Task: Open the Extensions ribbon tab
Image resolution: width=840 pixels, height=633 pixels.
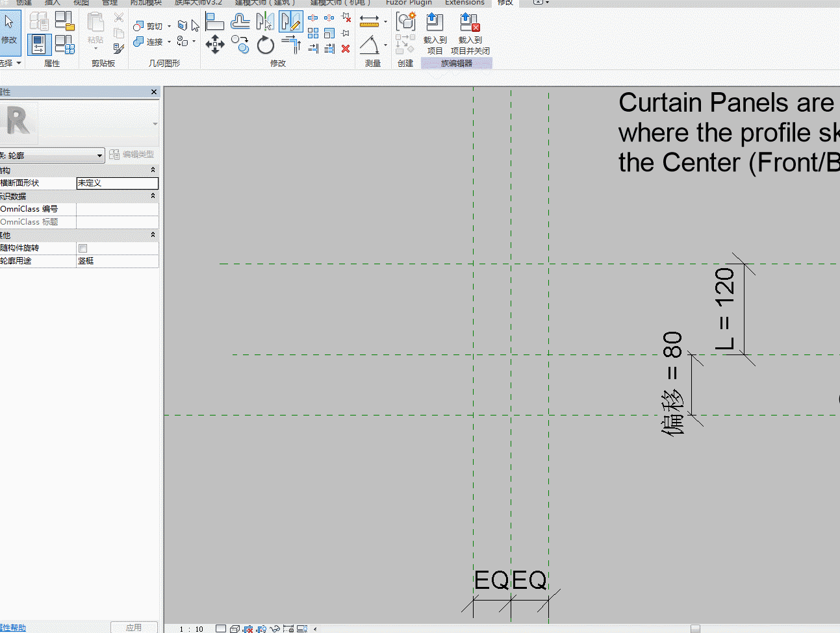Action: pyautogui.click(x=465, y=3)
